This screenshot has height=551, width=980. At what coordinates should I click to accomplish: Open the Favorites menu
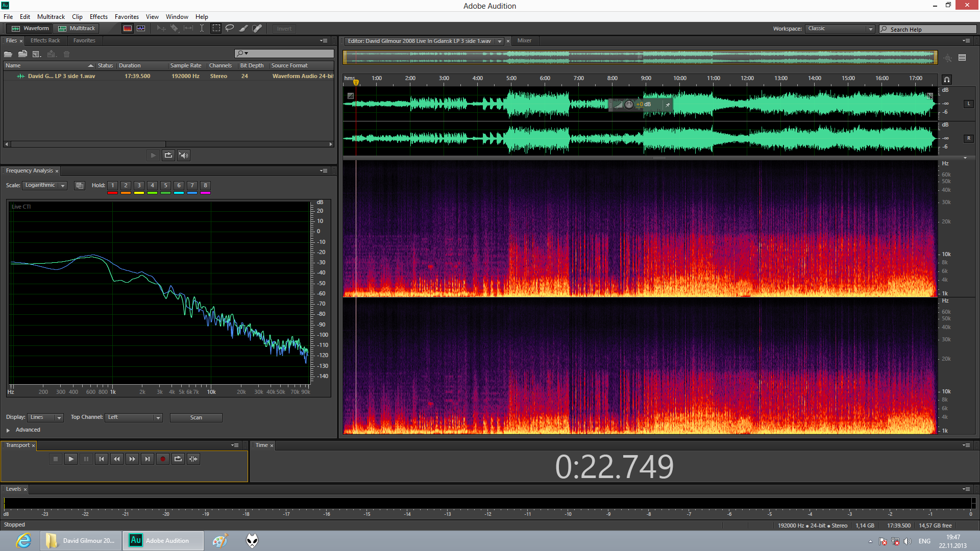pyautogui.click(x=127, y=17)
